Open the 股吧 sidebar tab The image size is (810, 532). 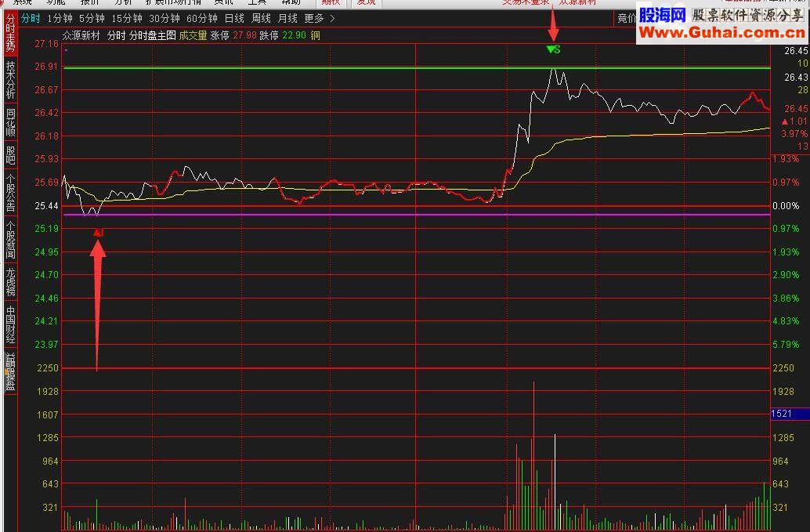[x=10, y=155]
